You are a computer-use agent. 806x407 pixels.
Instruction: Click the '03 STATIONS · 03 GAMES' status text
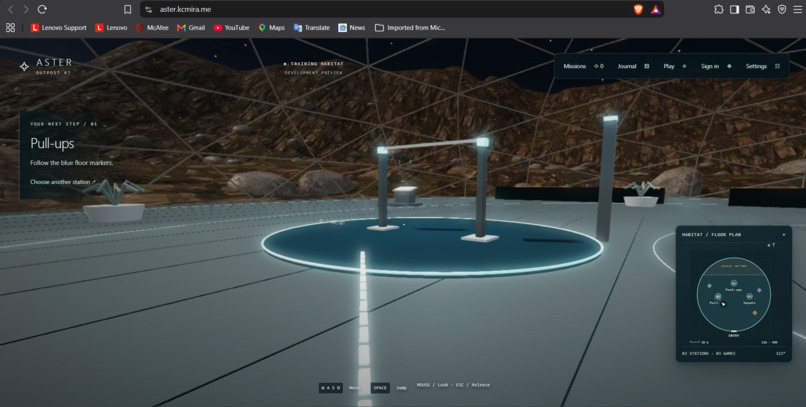click(x=709, y=354)
